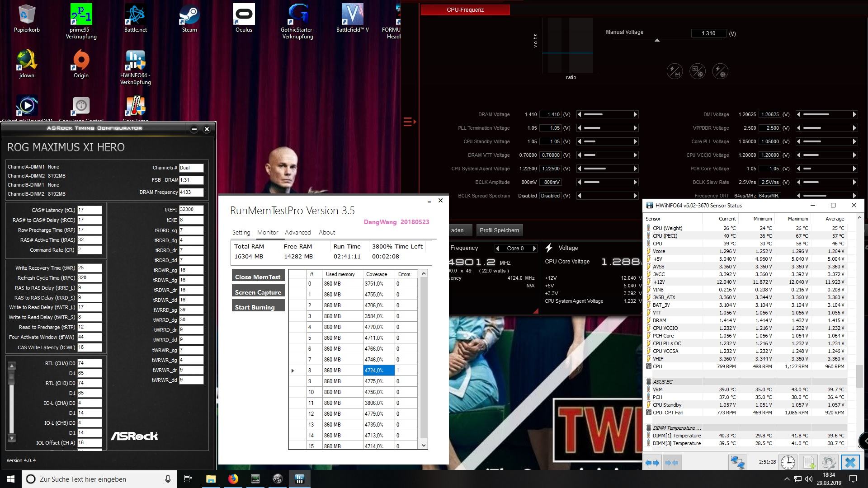This screenshot has width=868, height=488.
Task: Select next core with right arrow beside Core 0
Action: pos(534,248)
